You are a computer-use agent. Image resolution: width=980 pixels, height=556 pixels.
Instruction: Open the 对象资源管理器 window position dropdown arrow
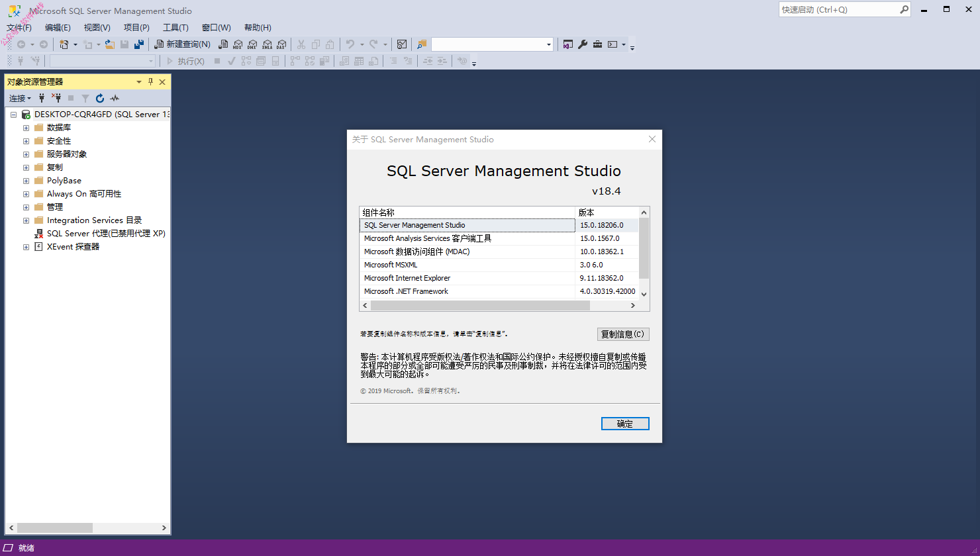click(139, 81)
